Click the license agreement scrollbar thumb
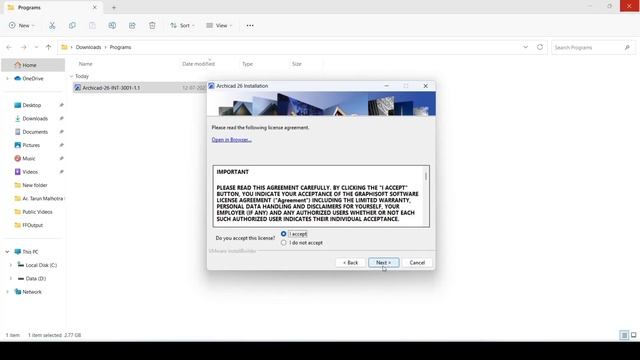Viewport: 640px width, 360px height. click(x=426, y=176)
